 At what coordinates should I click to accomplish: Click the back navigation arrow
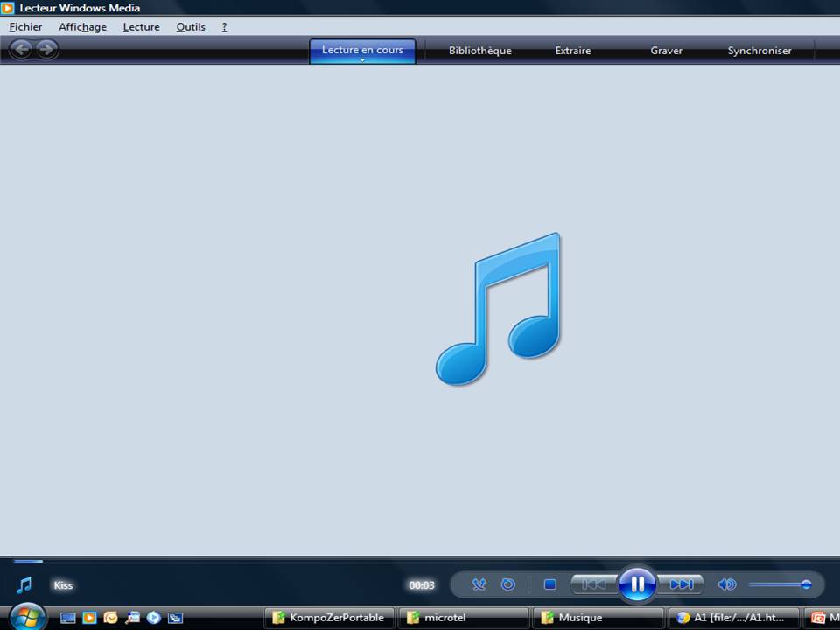[21, 50]
